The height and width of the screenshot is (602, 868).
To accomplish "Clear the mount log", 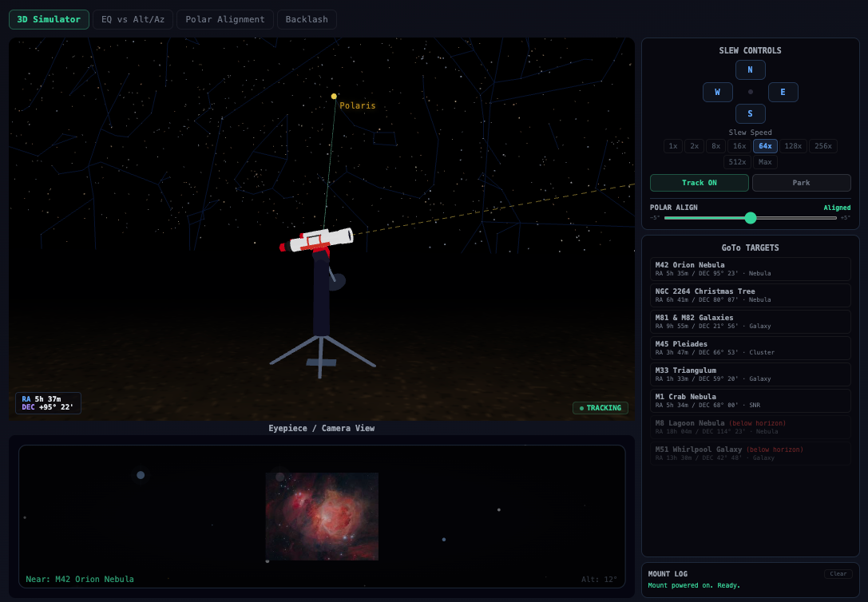I will click(838, 573).
